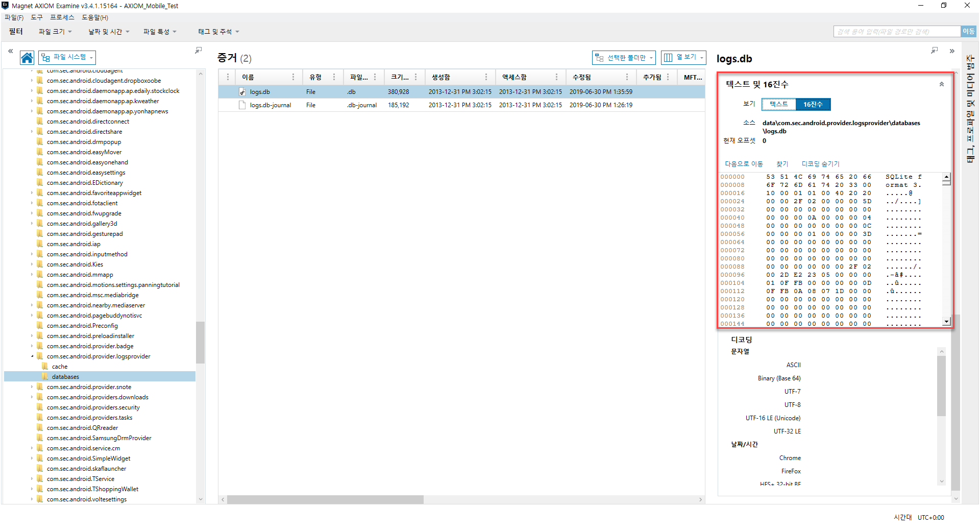
Task: Open 추가됨 column menu dots
Action: [668, 77]
